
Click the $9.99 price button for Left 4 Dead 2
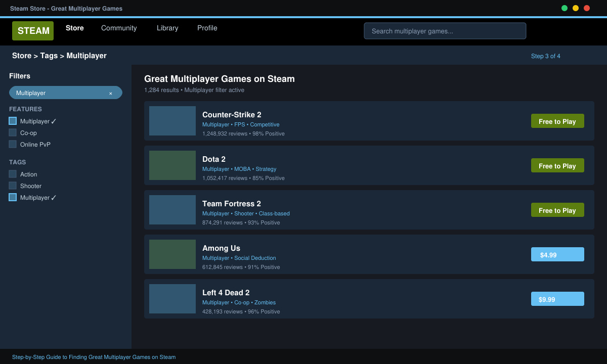pos(557,299)
